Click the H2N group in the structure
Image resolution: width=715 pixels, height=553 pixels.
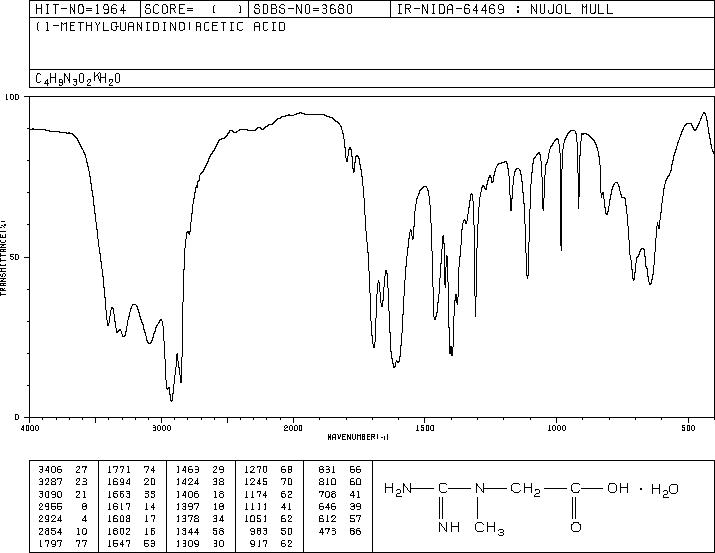click(398, 489)
